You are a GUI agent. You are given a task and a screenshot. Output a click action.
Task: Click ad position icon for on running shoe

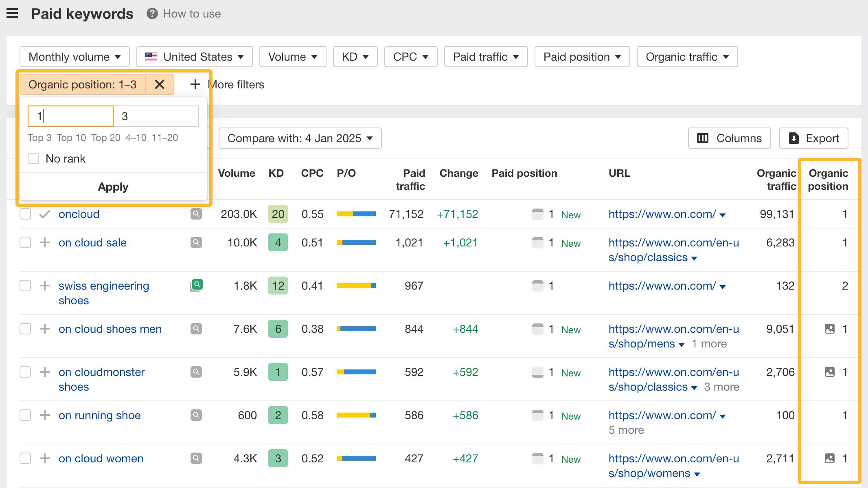click(537, 415)
